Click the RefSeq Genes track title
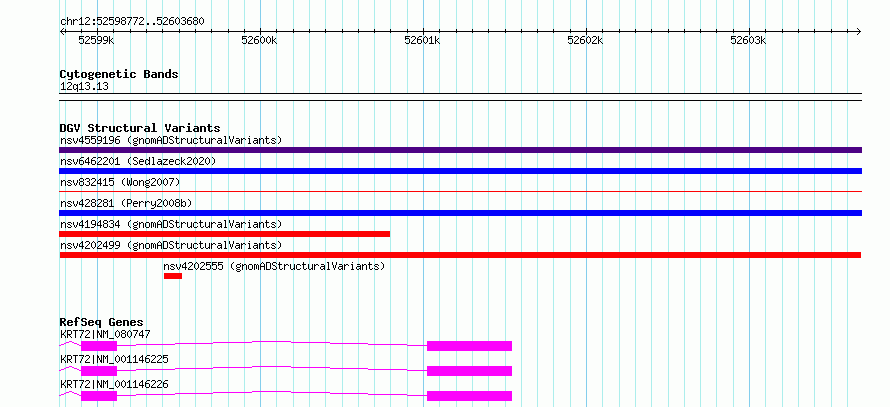This screenshot has height=407, width=890. pos(101,322)
